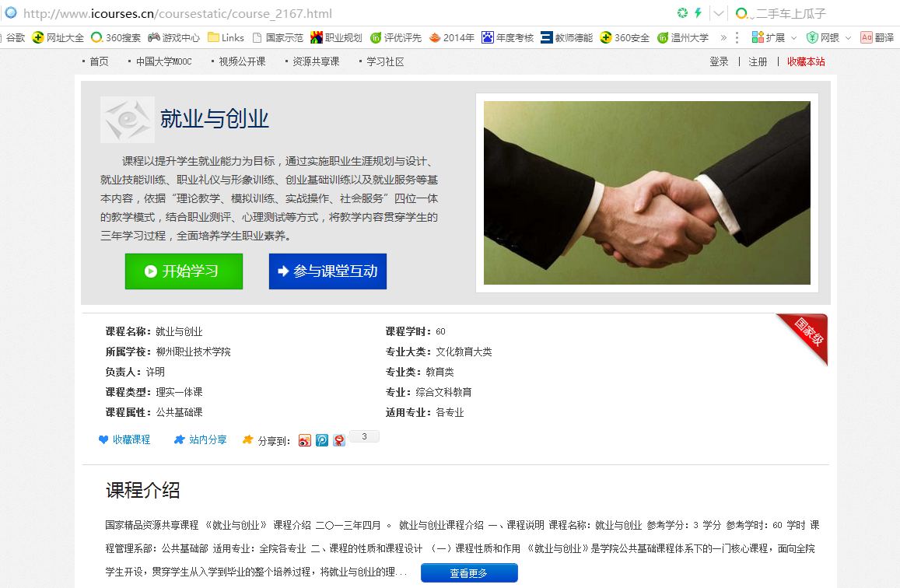Click the handshake course image

647,193
